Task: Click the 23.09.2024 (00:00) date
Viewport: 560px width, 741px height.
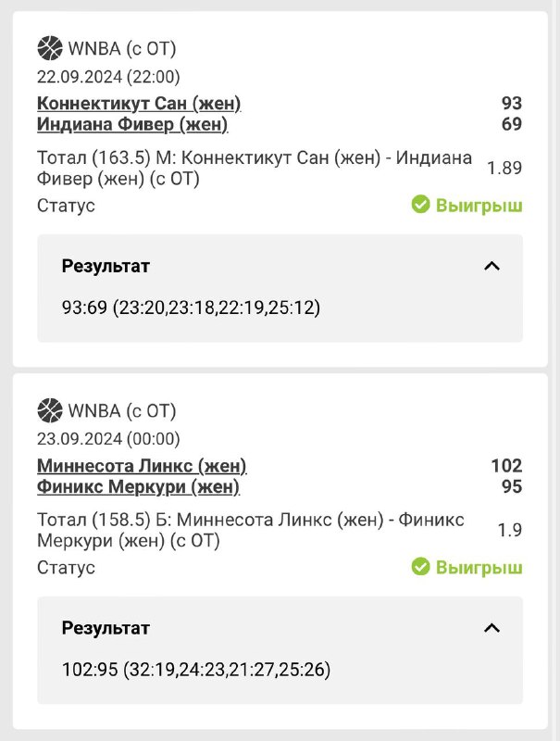Action: click(x=108, y=438)
